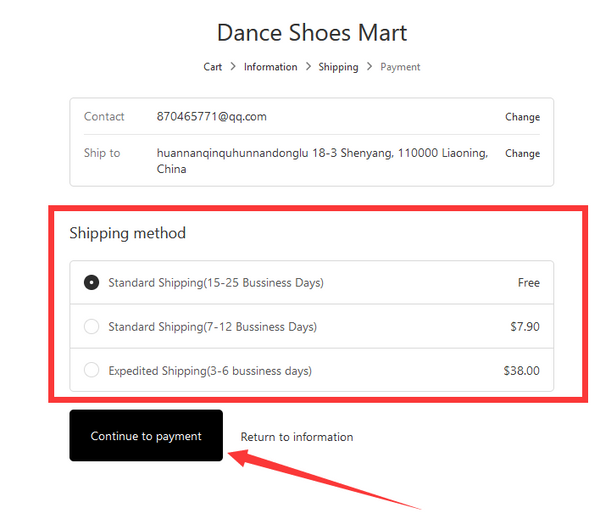The width and height of the screenshot is (600, 530).
Task: Click the Shenyang shipping address text
Action: pos(322,161)
